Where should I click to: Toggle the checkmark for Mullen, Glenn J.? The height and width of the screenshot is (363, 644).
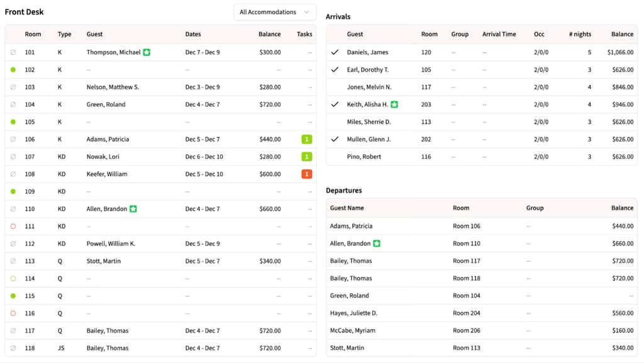click(x=335, y=139)
